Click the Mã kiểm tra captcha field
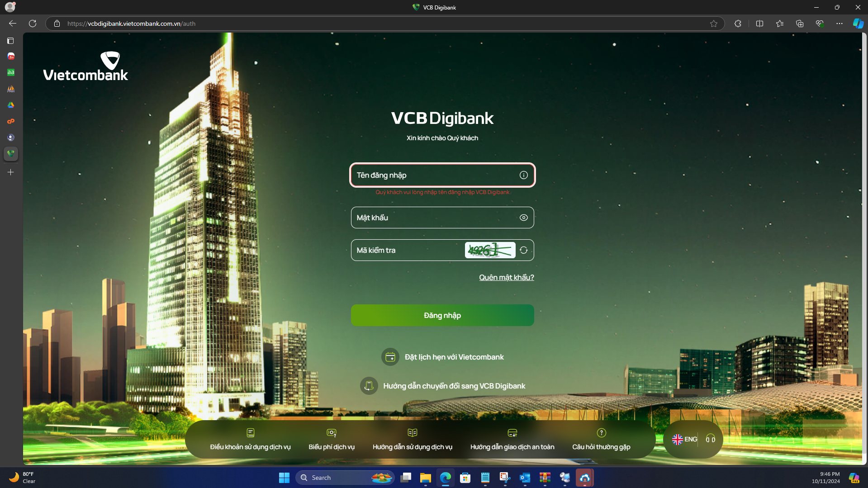 pyautogui.click(x=442, y=250)
